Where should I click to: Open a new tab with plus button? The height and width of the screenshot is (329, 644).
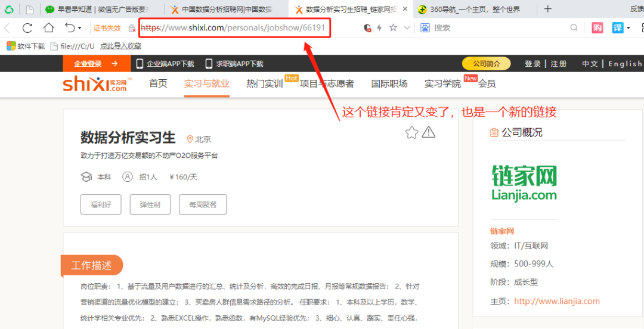(x=547, y=9)
